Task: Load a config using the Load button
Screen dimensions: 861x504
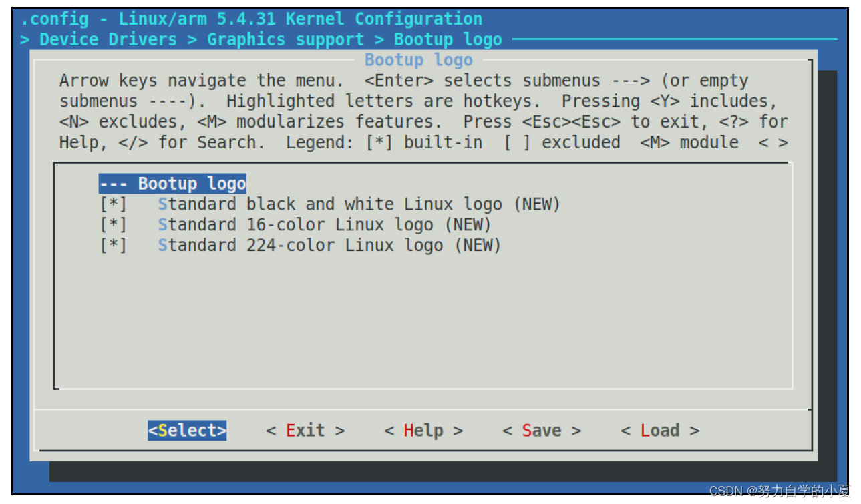Action: [x=660, y=431]
